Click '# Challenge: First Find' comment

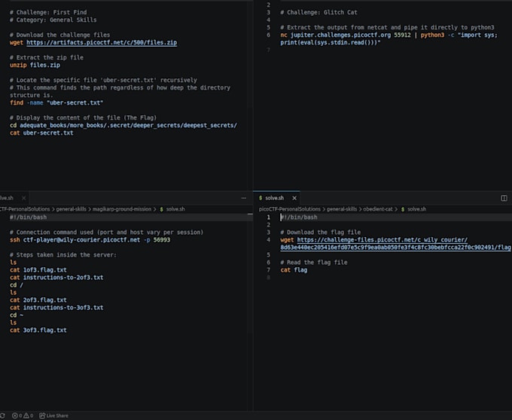(48, 12)
